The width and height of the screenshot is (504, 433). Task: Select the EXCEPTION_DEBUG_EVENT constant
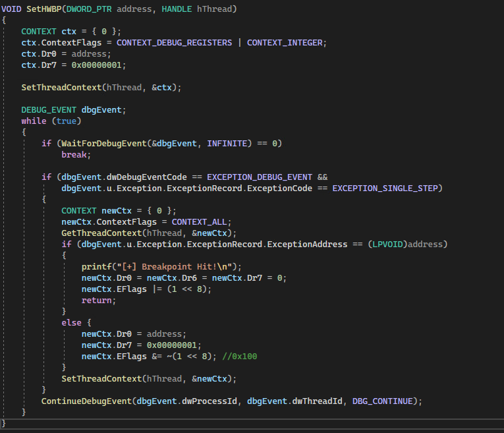[260, 177]
